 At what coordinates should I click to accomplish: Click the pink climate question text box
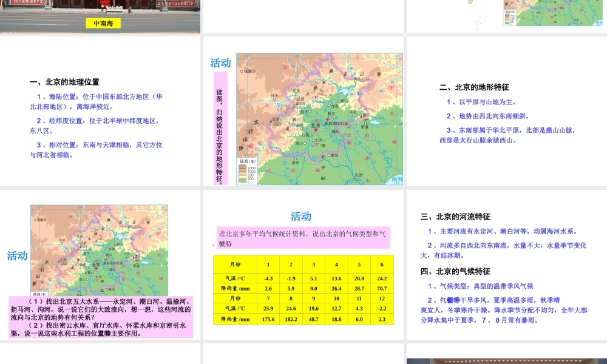[x=303, y=238]
